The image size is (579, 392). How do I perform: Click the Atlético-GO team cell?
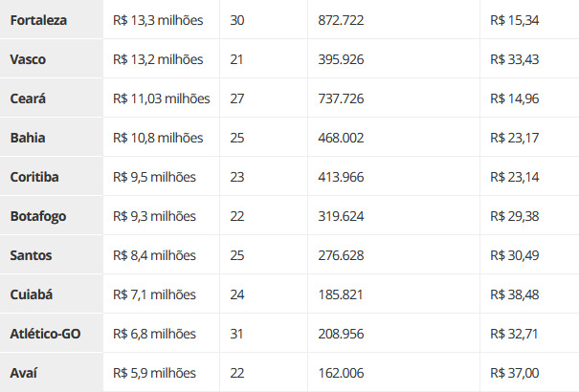51,334
